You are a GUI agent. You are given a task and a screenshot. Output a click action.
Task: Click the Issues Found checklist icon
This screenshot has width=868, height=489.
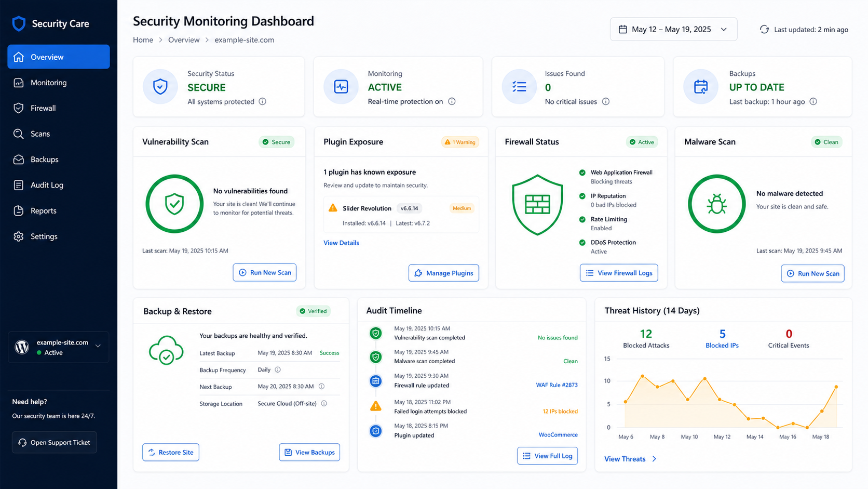click(x=519, y=86)
